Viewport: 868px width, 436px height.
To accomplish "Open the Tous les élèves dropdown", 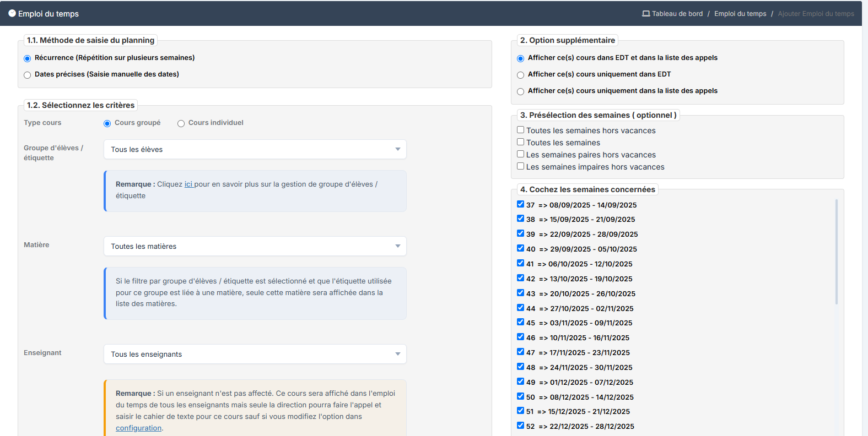I will click(x=255, y=149).
